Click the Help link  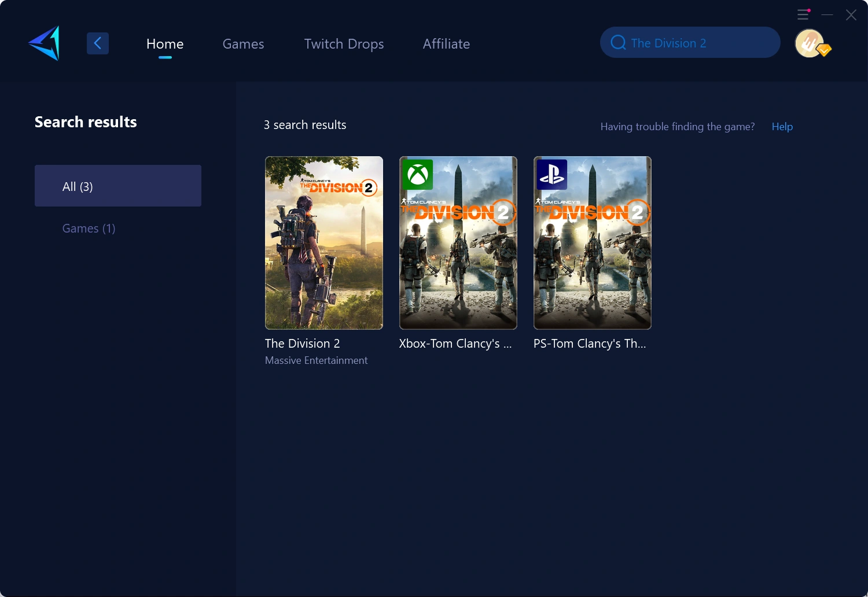click(782, 126)
